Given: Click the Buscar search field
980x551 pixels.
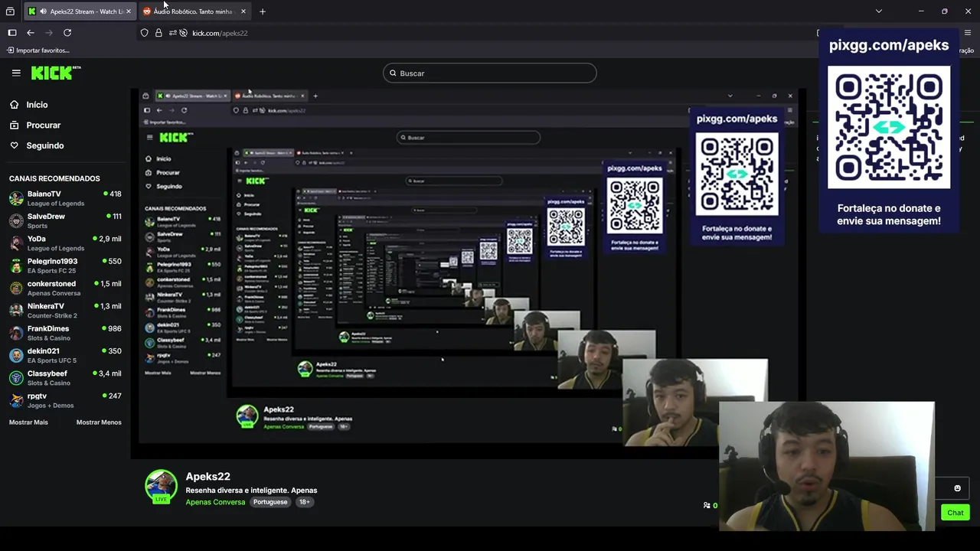Looking at the screenshot, I should (490, 73).
